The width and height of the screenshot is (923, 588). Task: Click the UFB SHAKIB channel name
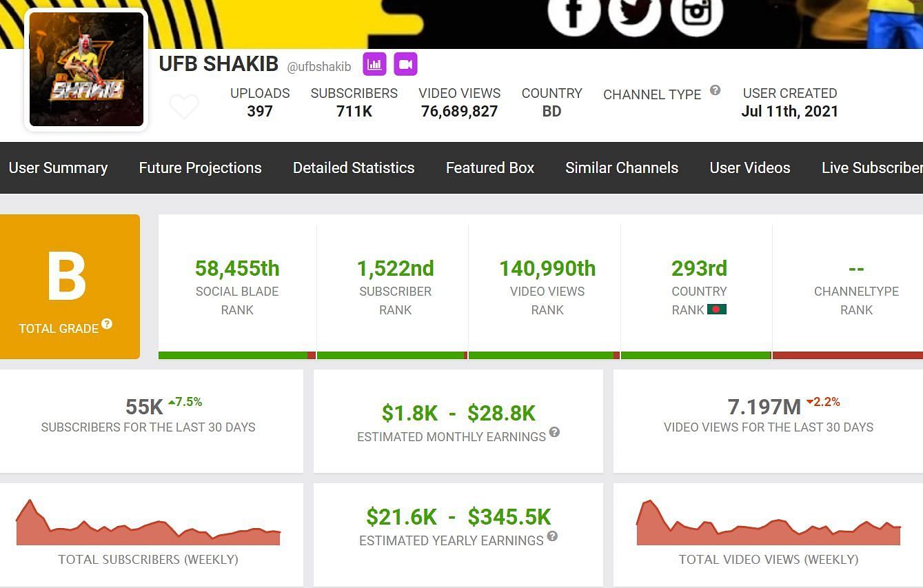pyautogui.click(x=219, y=63)
